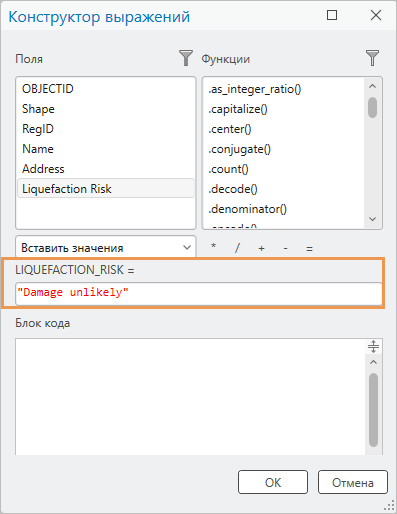Select the OBJECTID field
397x514 pixels.
[106, 89]
